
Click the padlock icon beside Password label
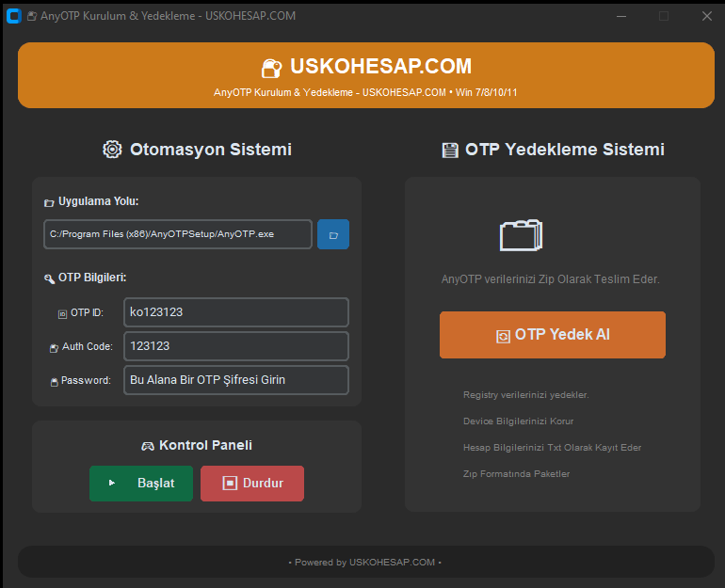pyautogui.click(x=54, y=382)
